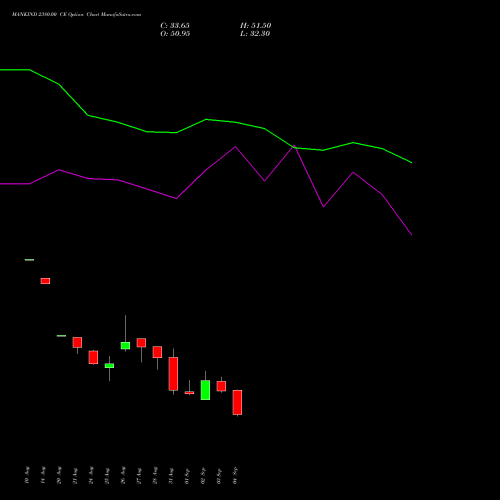The width and height of the screenshot is (500, 500).
Task: Click the red candle above 28 Aug
Action: point(157,352)
